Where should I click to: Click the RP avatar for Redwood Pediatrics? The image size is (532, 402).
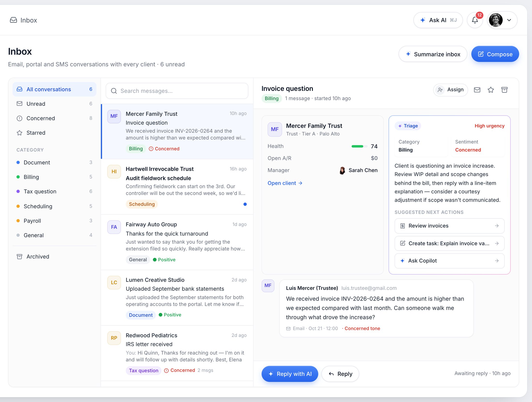tap(114, 338)
